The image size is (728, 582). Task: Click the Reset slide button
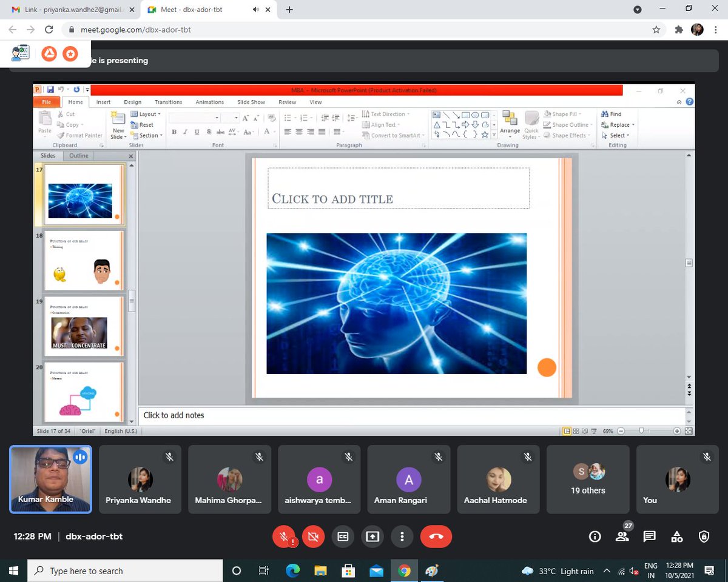pyautogui.click(x=143, y=125)
